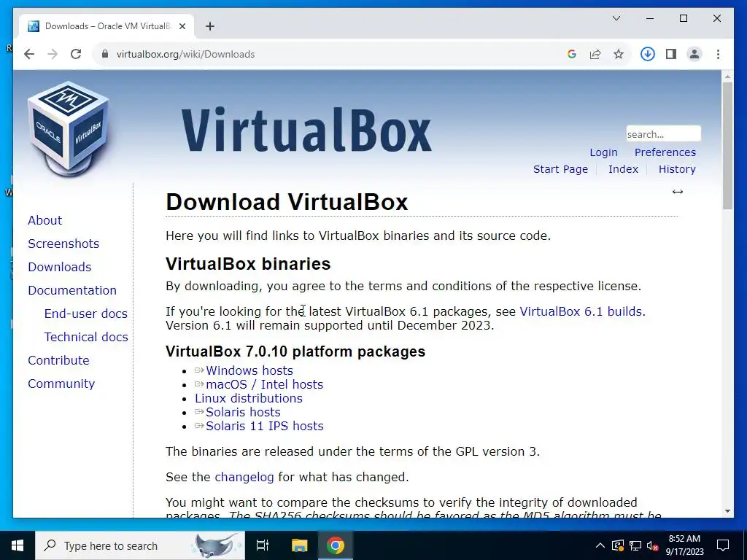Open Technical docs in sidebar
This screenshot has width=747, height=560.
tap(86, 337)
